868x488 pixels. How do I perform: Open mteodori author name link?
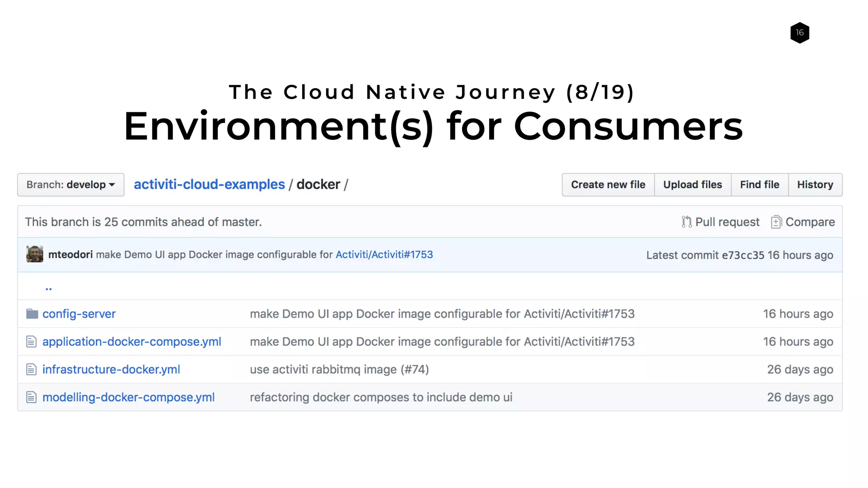point(70,255)
